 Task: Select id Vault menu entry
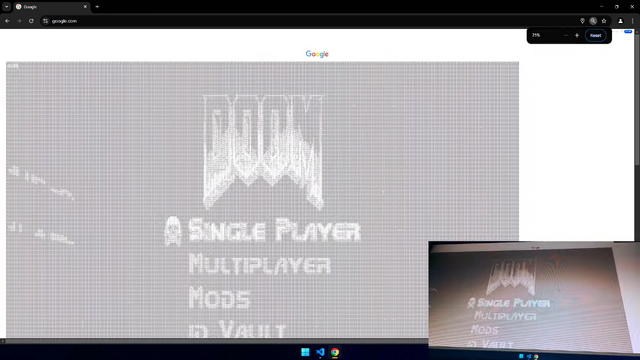click(x=238, y=329)
